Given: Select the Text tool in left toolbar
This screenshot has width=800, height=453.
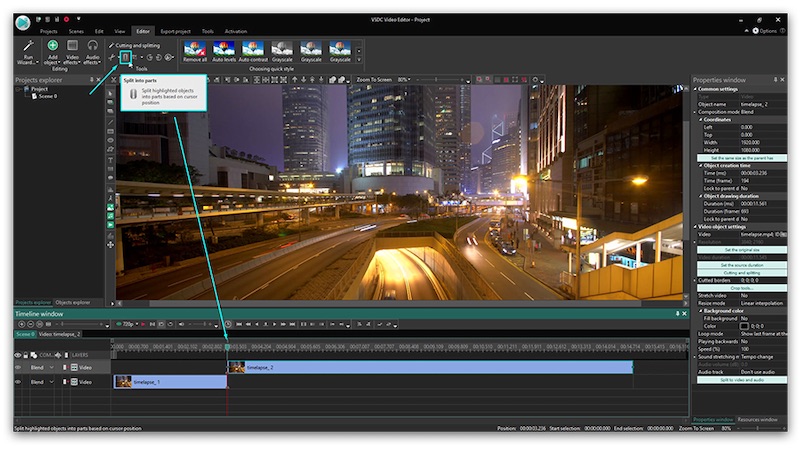Looking at the screenshot, I should [x=110, y=160].
